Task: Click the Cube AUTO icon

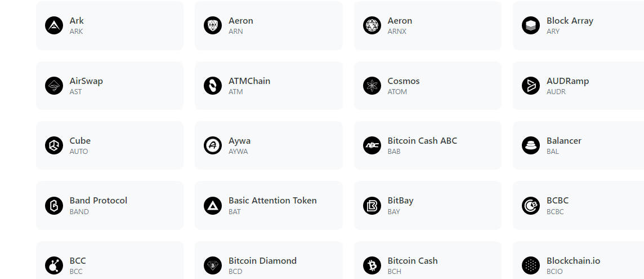Action: tap(54, 145)
